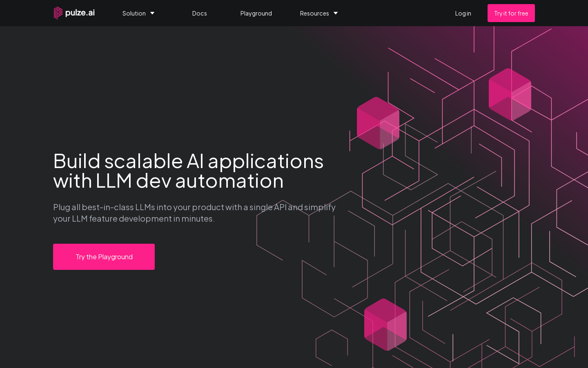Click the leftmost pink cube in hero artwork

click(x=378, y=122)
